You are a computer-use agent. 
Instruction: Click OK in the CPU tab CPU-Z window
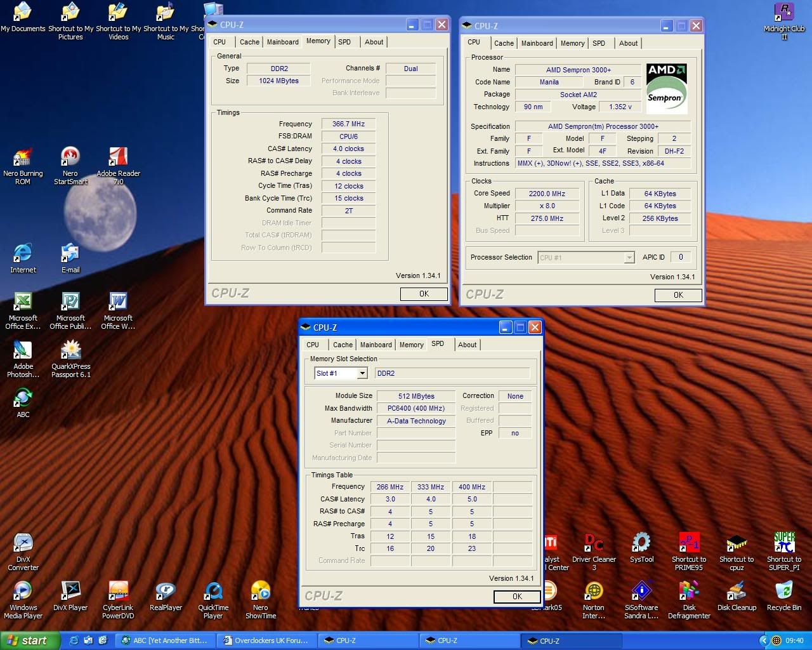(678, 295)
